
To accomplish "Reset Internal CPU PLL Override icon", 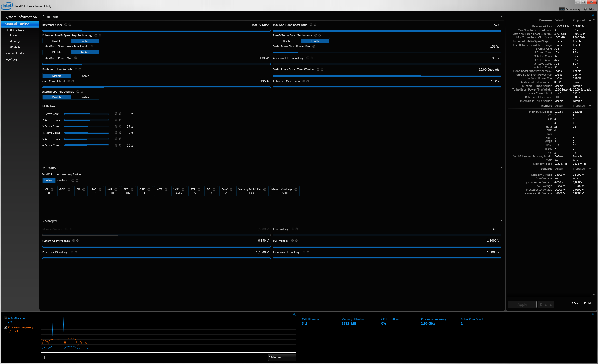I will click(82, 92).
